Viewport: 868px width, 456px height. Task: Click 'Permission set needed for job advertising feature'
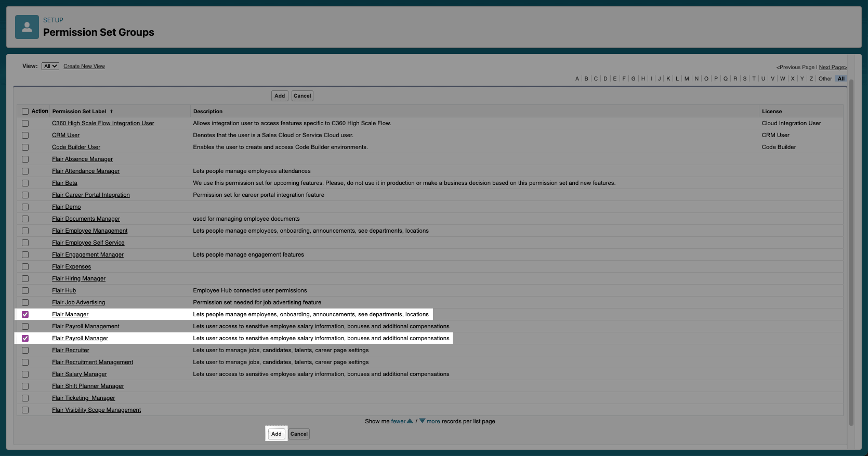tap(257, 302)
